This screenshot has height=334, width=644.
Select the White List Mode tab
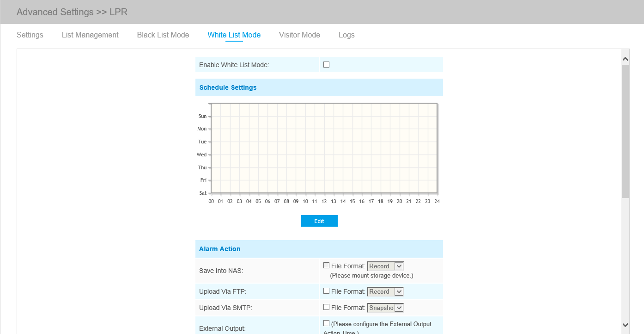click(x=234, y=35)
